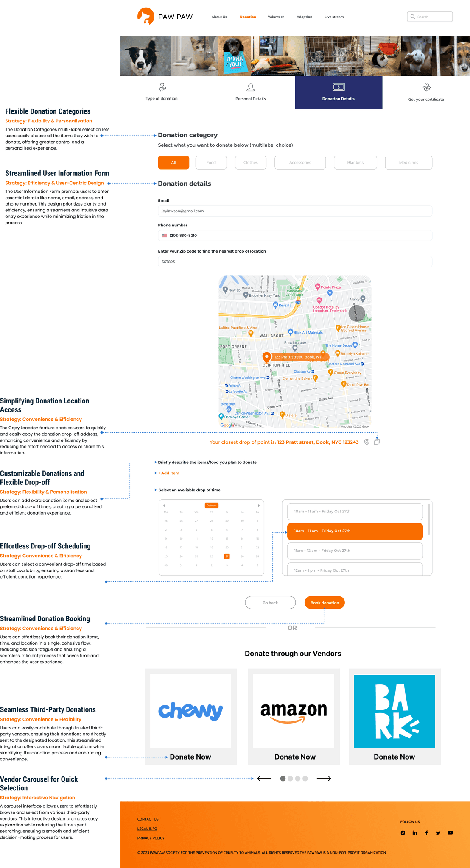The image size is (470, 868).
Task: Click the Phone number field
Action: (295, 235)
